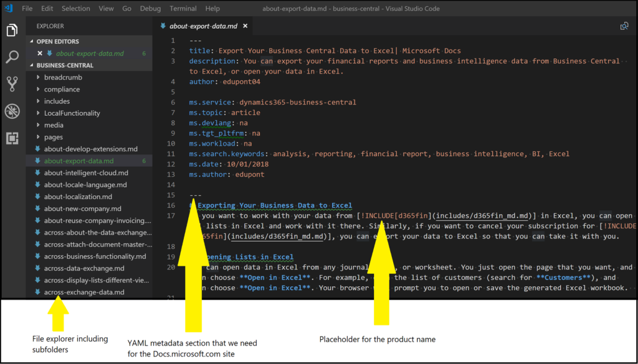Click the Visual Studio Code icon in the titlebar
Viewport: 638px width, 364px height.
tap(7, 8)
